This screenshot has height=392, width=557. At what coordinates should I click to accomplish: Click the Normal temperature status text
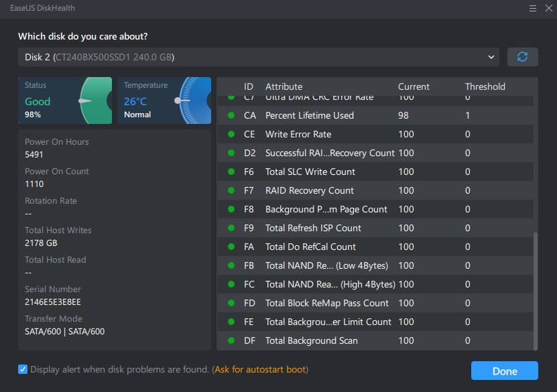pos(137,115)
